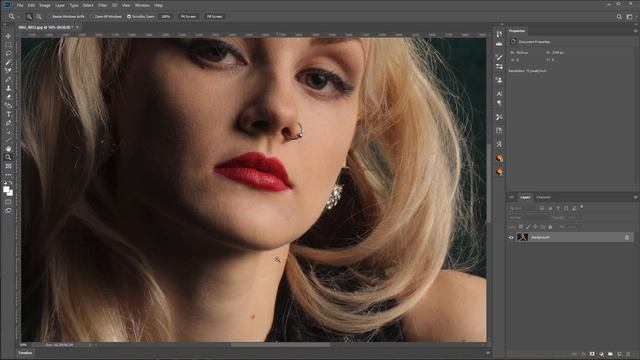Select the Horizontal Type tool

[x=8, y=114]
